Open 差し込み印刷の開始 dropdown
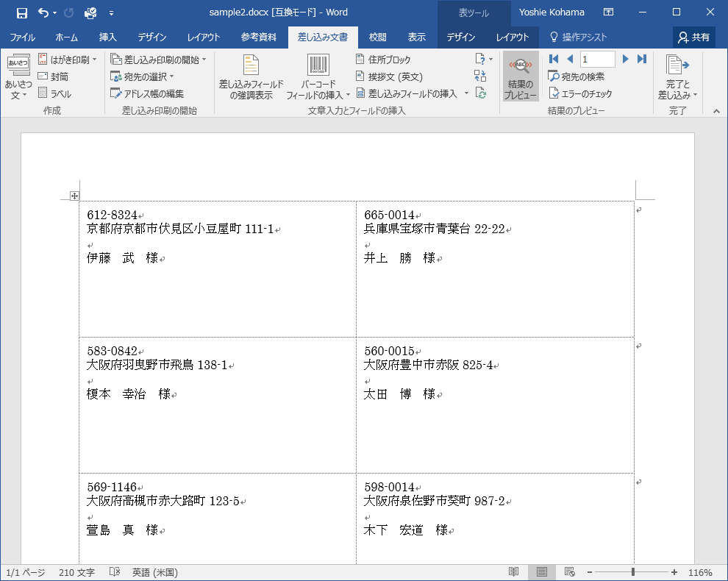This screenshot has width=728, height=581. pos(158,60)
